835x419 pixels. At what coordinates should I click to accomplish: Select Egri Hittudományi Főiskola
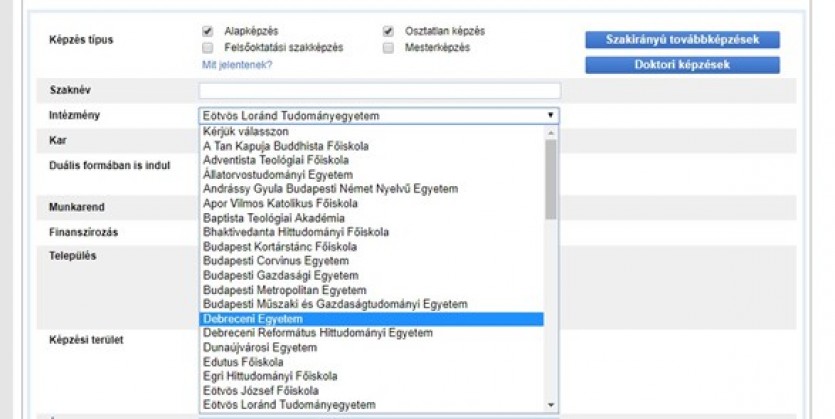(x=372, y=376)
